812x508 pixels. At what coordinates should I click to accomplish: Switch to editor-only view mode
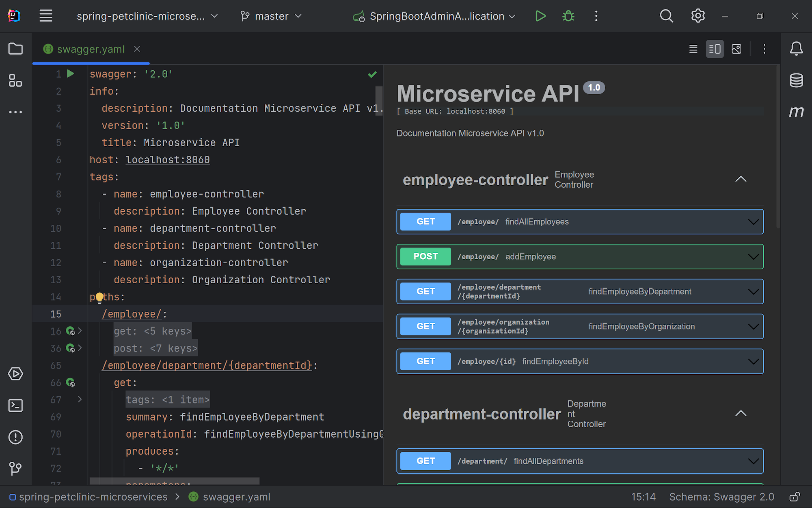pyautogui.click(x=693, y=49)
